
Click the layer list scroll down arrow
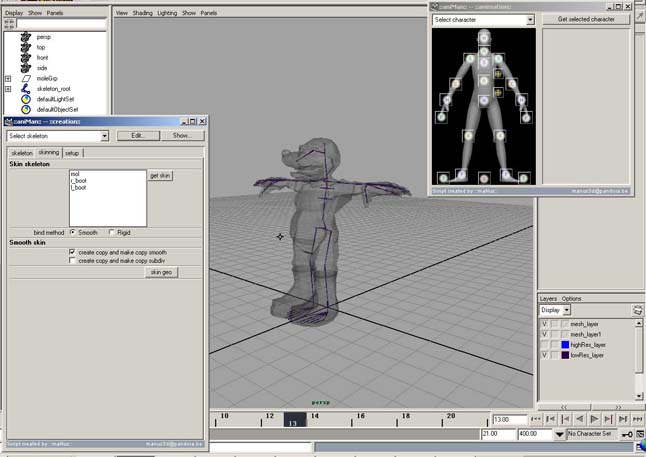639,396
